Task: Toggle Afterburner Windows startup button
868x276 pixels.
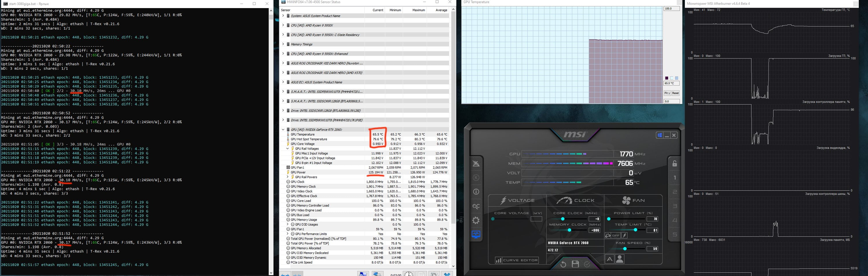Action: pos(659,135)
